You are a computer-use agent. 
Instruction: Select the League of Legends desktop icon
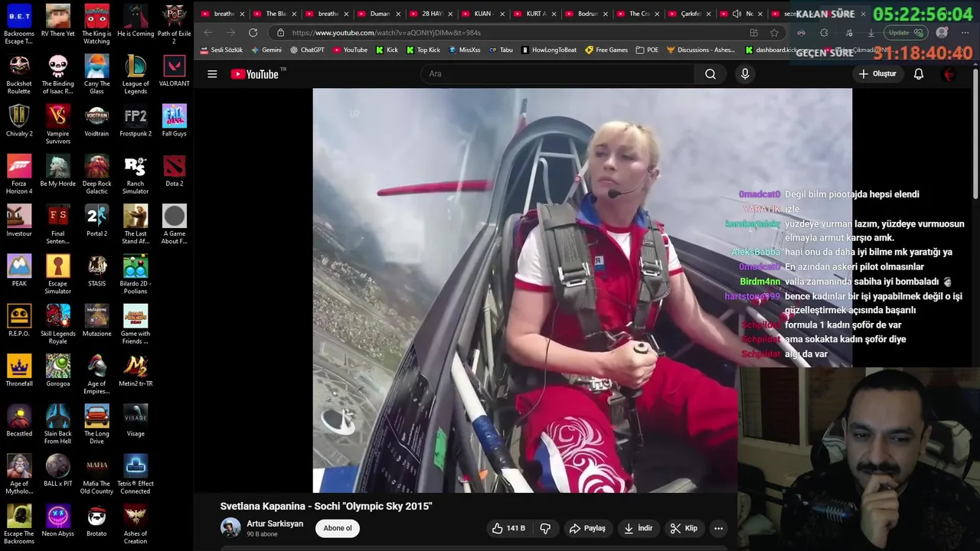136,74
